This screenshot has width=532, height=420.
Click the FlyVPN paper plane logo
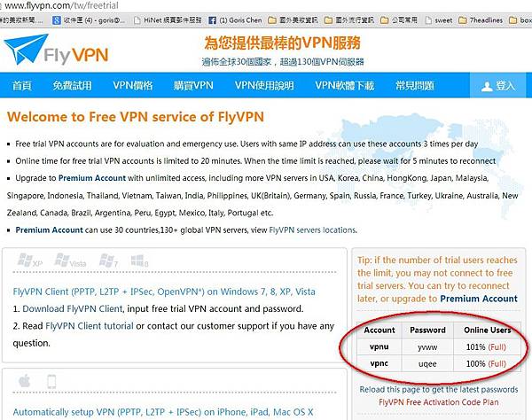[56, 51]
